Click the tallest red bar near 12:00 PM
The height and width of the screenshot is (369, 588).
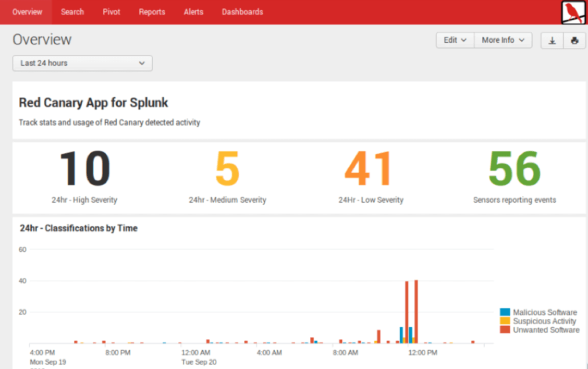click(x=416, y=312)
